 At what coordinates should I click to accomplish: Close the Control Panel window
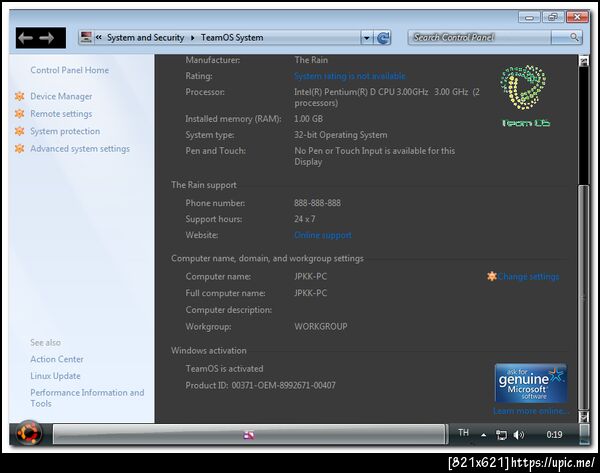pos(577,17)
